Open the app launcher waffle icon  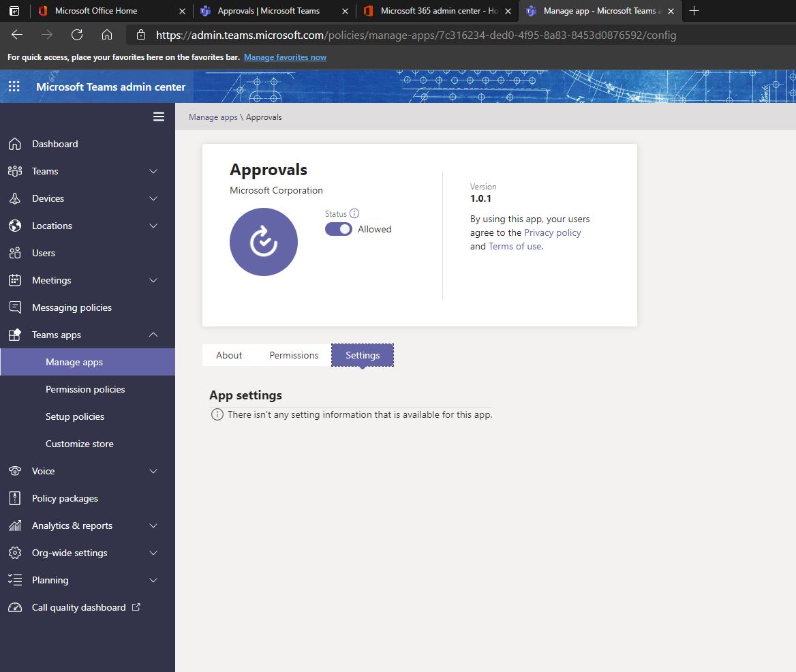[14, 87]
